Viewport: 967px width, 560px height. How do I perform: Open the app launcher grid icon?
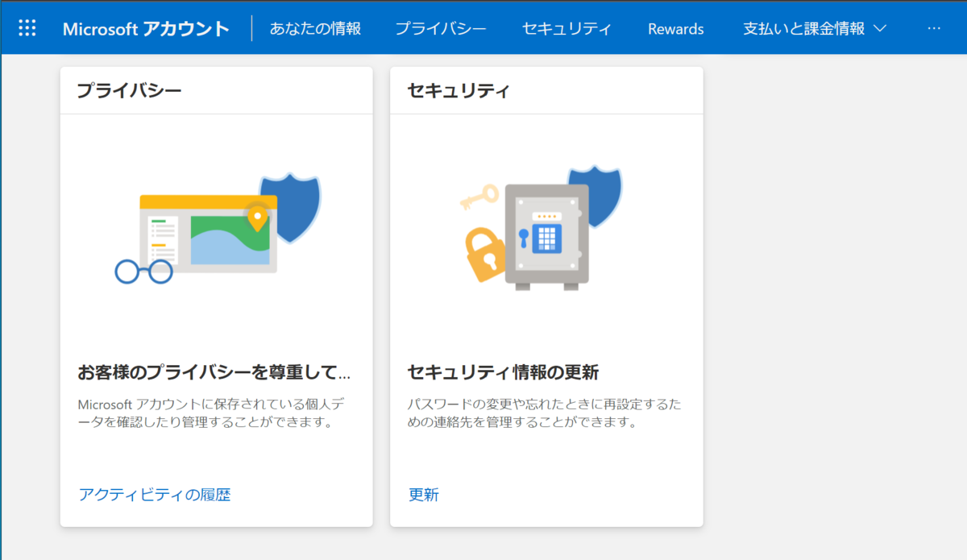27,27
